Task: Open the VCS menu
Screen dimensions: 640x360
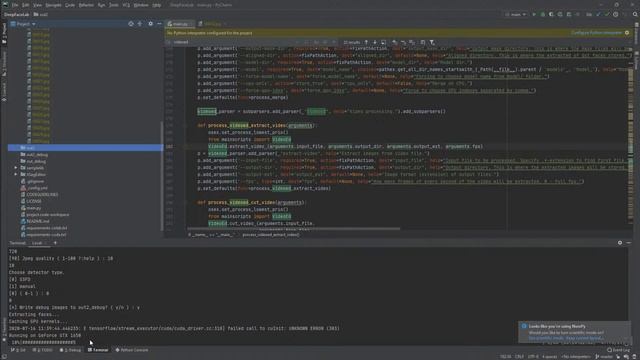Action: 126,5
